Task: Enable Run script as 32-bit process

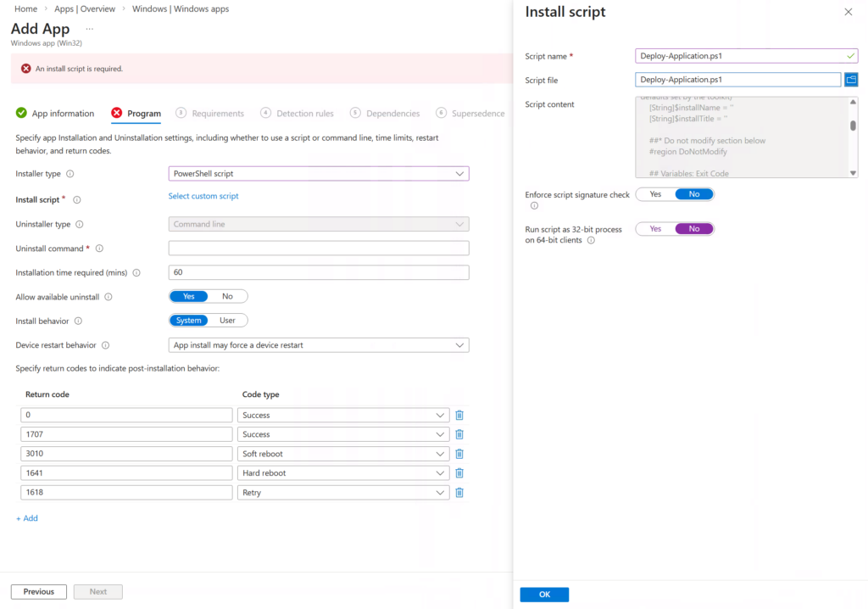Action: pos(655,229)
